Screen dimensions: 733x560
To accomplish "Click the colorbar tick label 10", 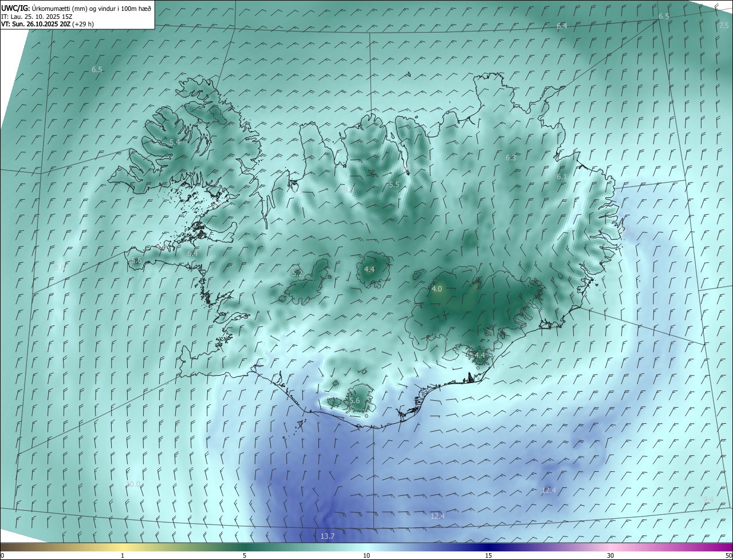I will [x=366, y=555].
